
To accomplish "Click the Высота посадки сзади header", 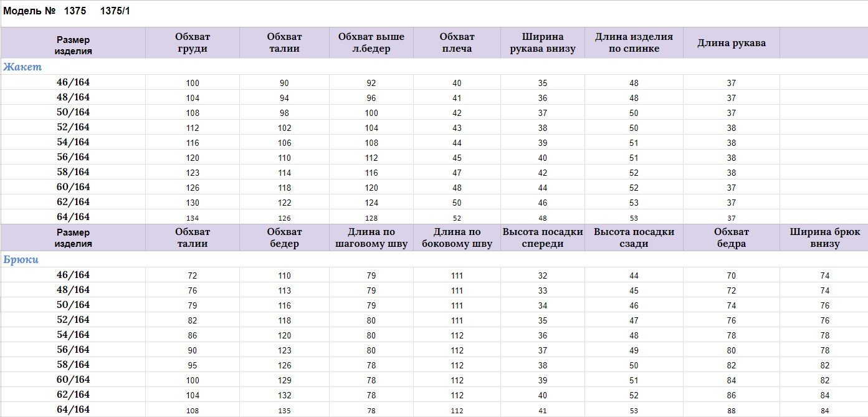I will [634, 237].
